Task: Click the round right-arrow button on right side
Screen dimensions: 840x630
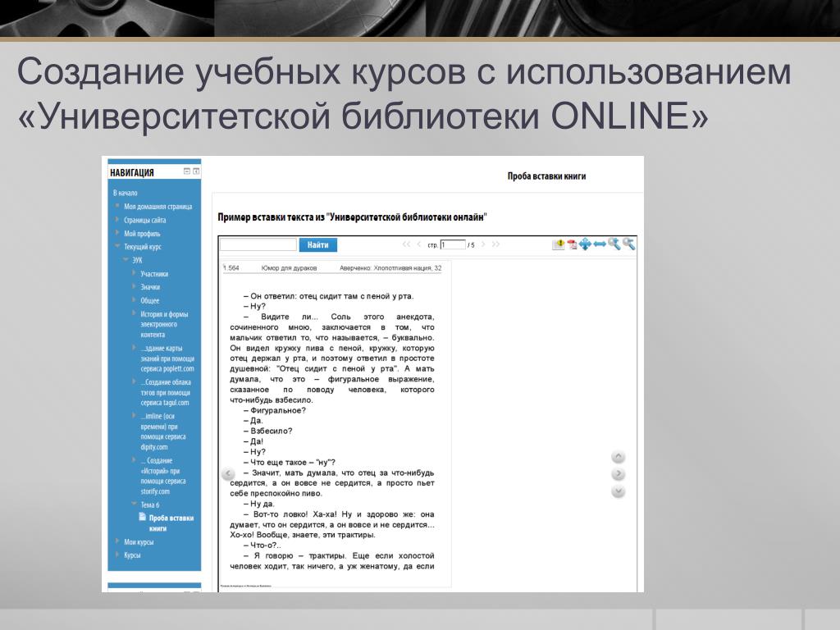Action: click(619, 473)
